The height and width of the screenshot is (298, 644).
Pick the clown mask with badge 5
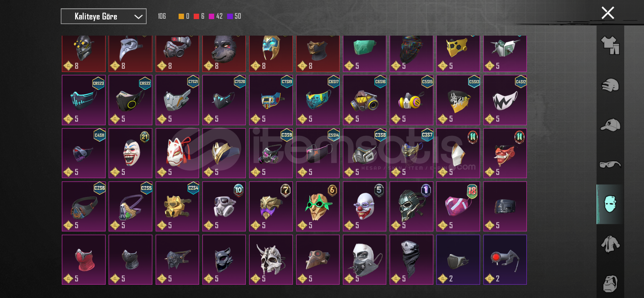coord(364,207)
